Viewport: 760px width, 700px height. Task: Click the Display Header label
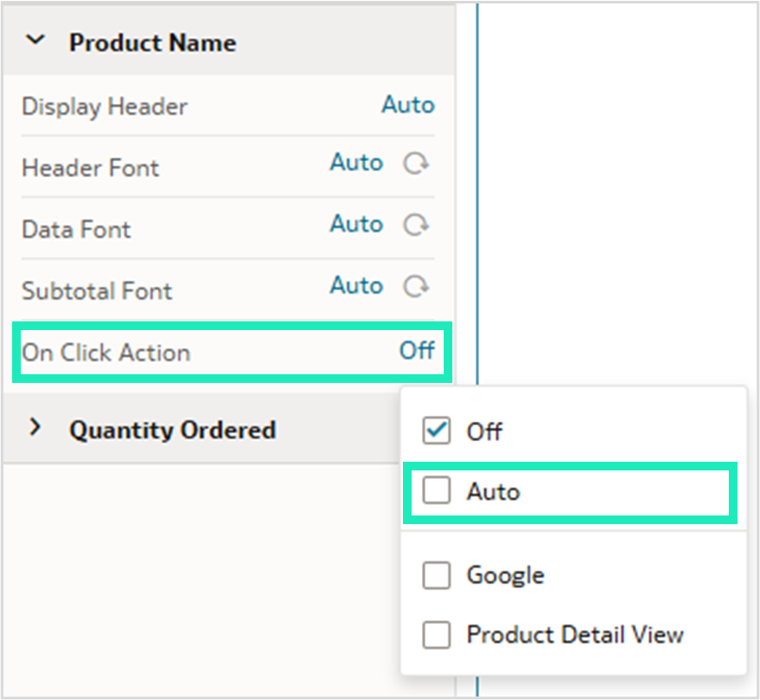pos(103,107)
